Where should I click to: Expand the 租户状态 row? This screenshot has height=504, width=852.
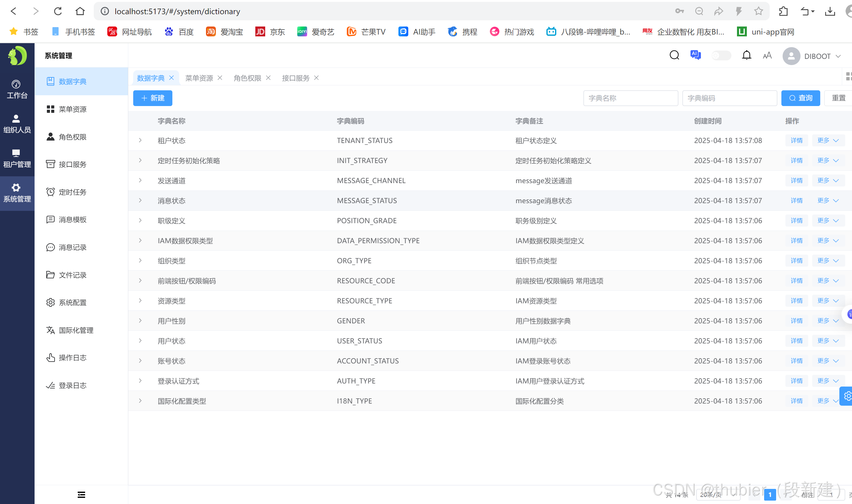click(140, 141)
